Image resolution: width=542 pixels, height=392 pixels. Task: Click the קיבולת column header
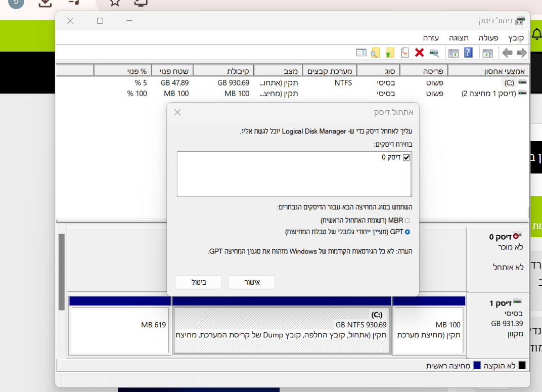(x=223, y=71)
